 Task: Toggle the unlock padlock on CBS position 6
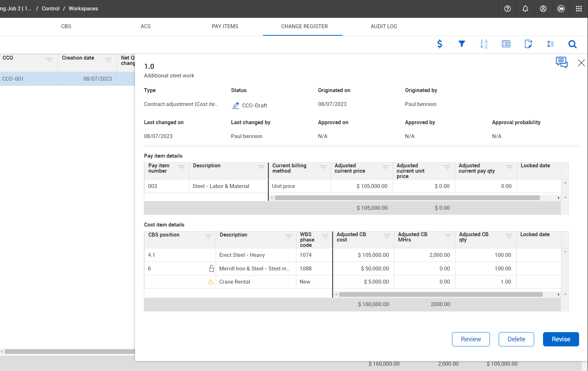[x=211, y=269]
